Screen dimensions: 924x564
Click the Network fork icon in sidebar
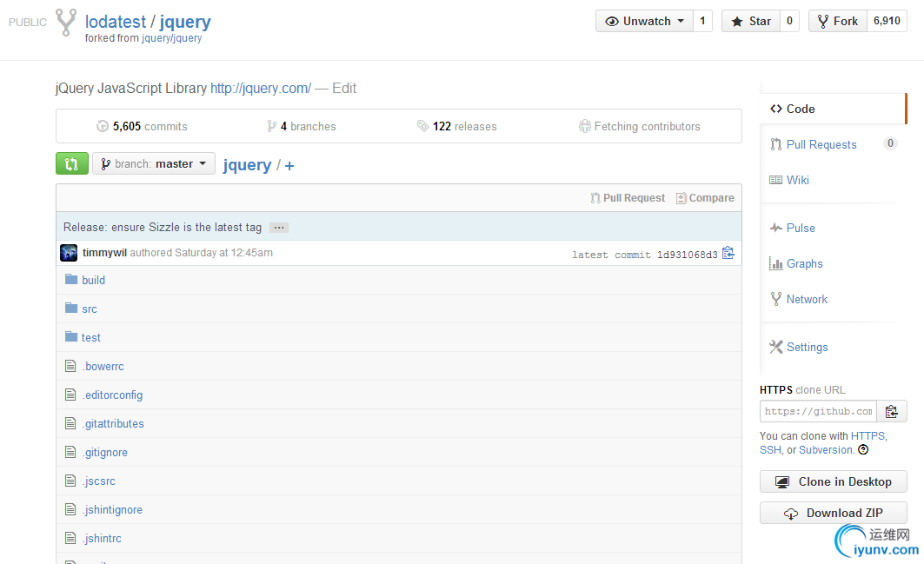(776, 299)
